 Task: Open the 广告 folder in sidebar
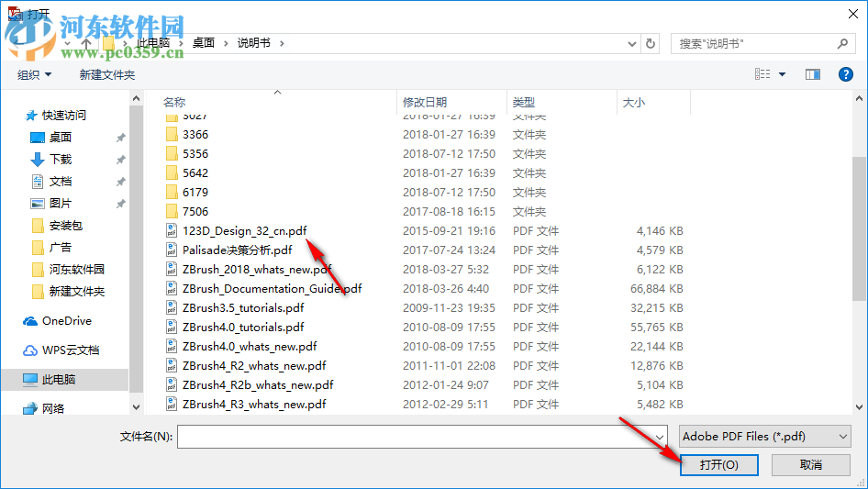pyautogui.click(x=61, y=248)
